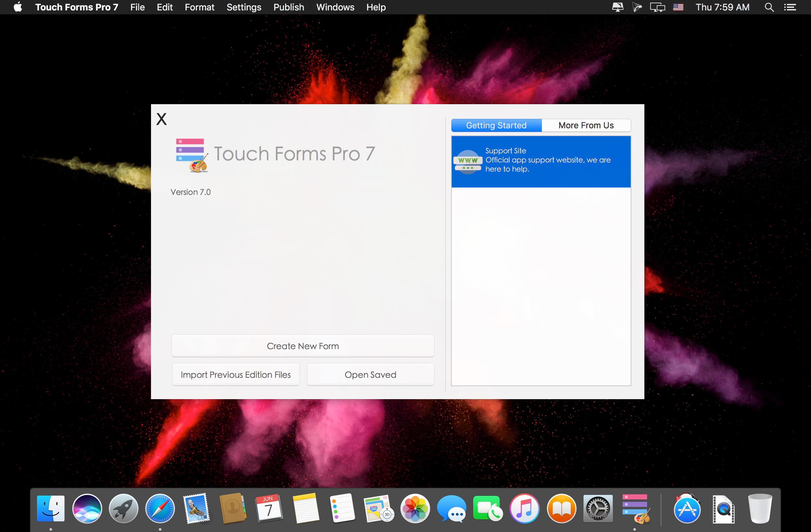Click Import Previous Edition Files
811x532 pixels.
click(x=236, y=374)
